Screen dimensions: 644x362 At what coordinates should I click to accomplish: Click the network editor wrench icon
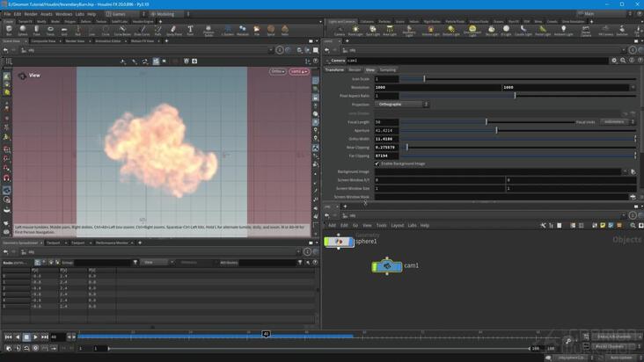point(543,226)
